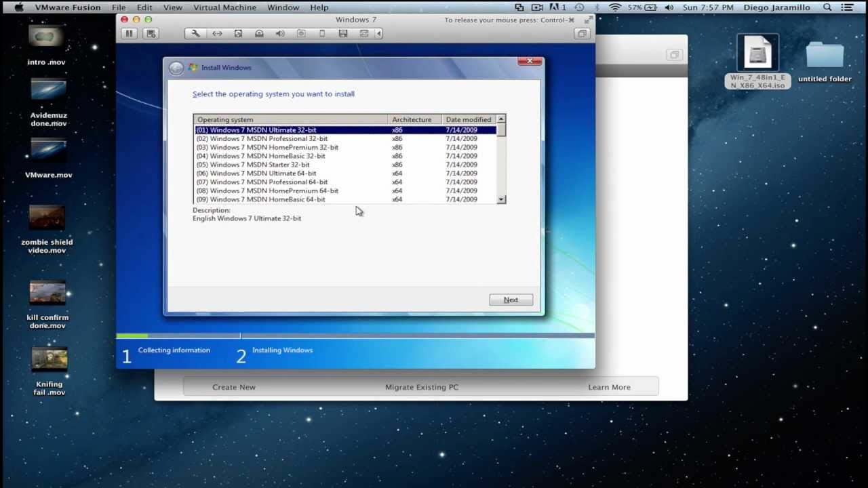Click the CD/DVD drive device icon

(x=259, y=33)
